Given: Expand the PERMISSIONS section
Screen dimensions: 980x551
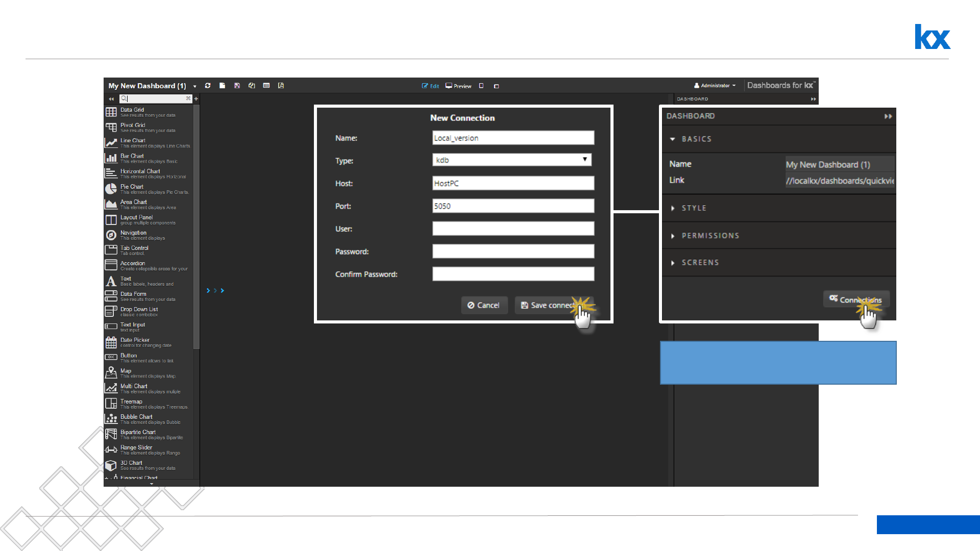Looking at the screenshot, I should click(710, 236).
